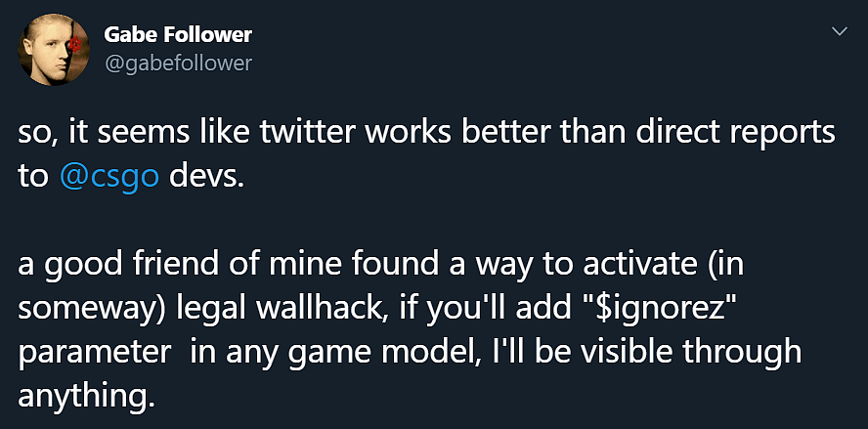868x429 pixels.
Task: Open the @gabefollower handle link
Action: (178, 64)
